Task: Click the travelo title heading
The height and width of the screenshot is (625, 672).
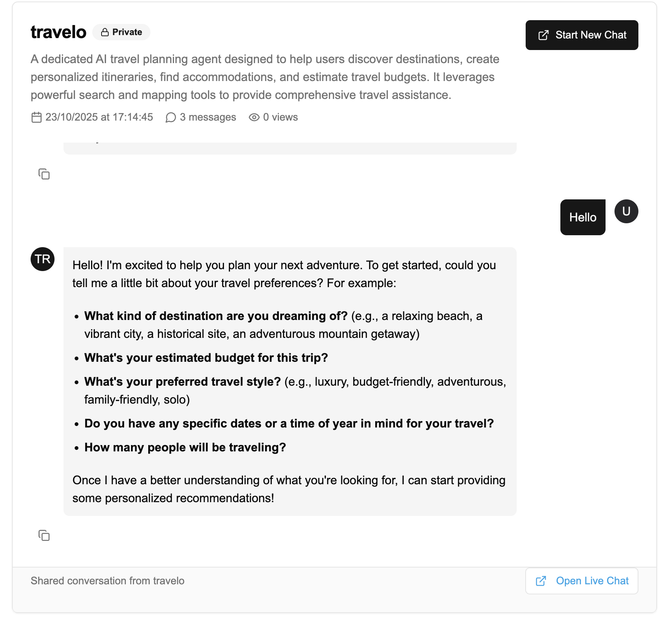Action: [x=59, y=32]
